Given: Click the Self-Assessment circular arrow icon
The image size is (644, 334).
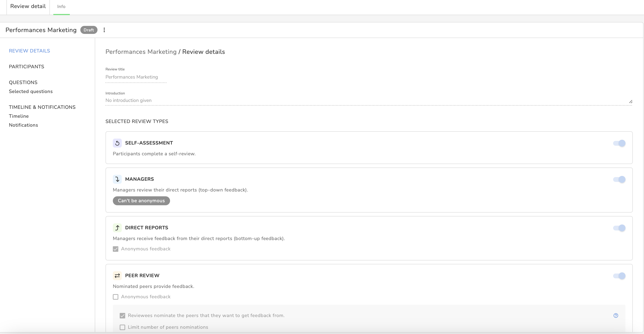Looking at the screenshot, I should pos(117,143).
